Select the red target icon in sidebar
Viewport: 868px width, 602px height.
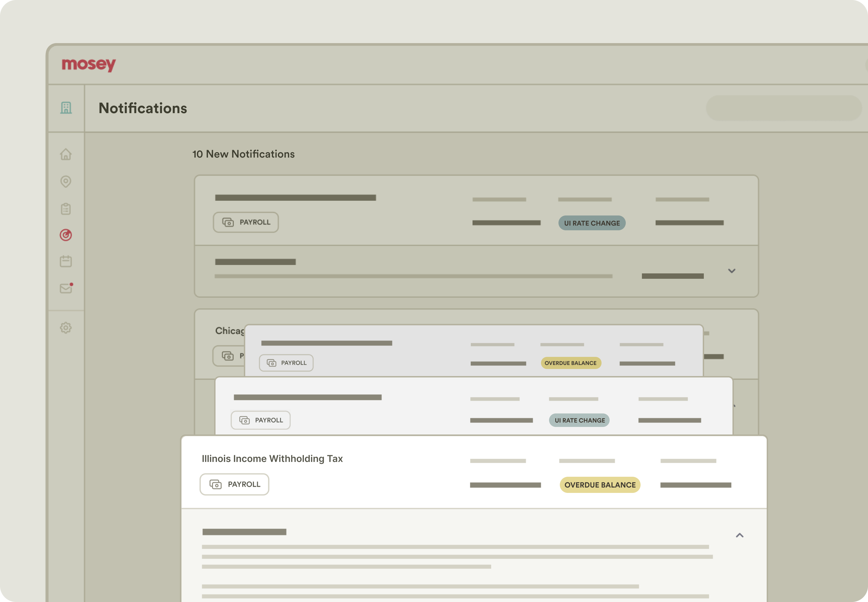click(x=66, y=235)
